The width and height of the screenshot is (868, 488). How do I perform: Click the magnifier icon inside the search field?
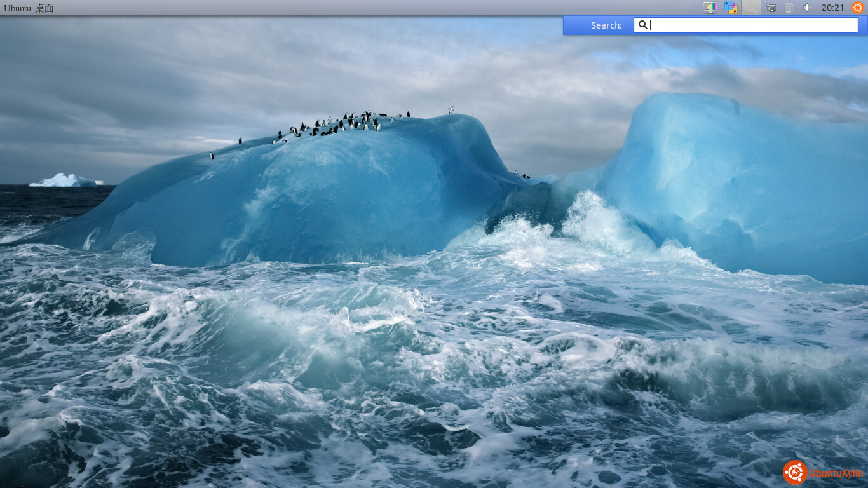tap(642, 25)
